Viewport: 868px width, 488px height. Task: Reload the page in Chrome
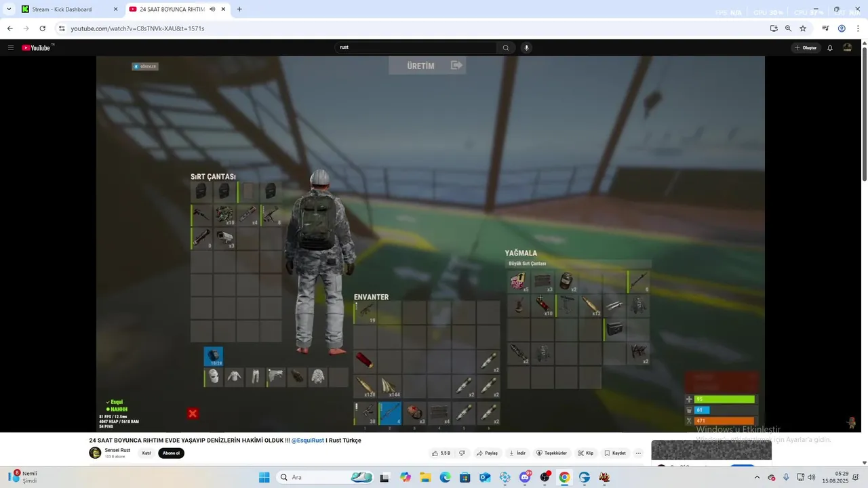(x=42, y=28)
